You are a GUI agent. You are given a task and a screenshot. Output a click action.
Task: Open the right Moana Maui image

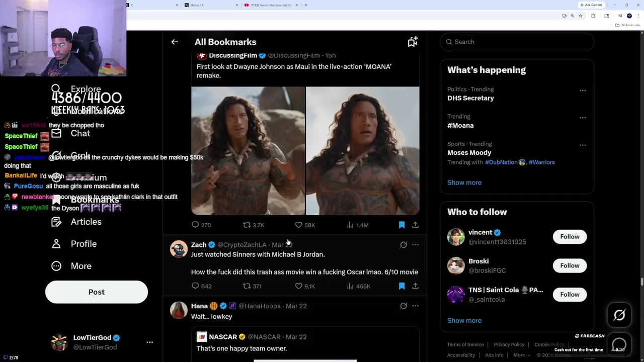363,151
